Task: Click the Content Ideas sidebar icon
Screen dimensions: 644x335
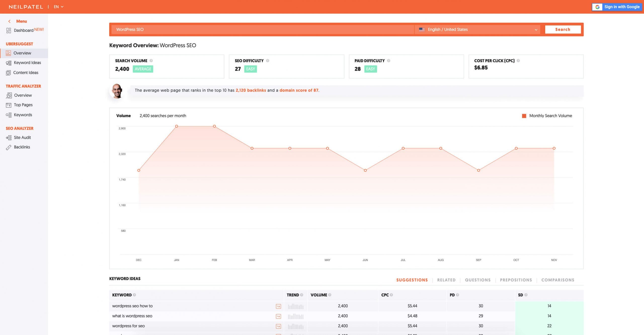Action: [x=8, y=73]
